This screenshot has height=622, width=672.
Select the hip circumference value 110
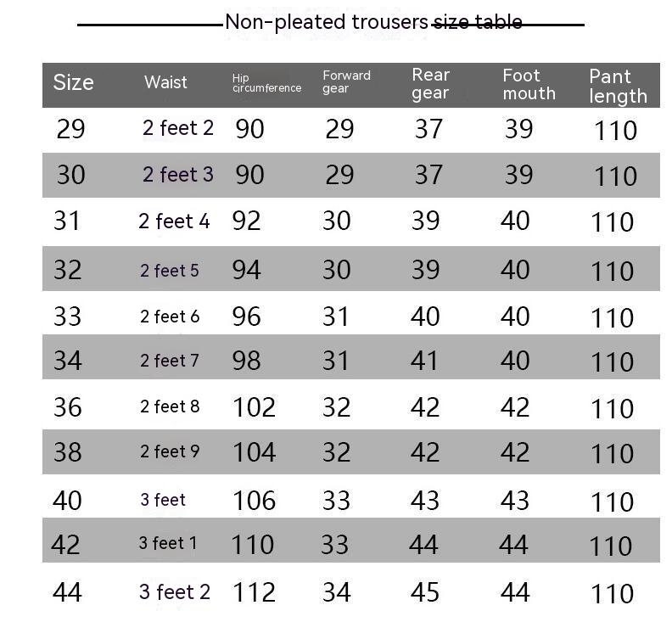(x=253, y=544)
